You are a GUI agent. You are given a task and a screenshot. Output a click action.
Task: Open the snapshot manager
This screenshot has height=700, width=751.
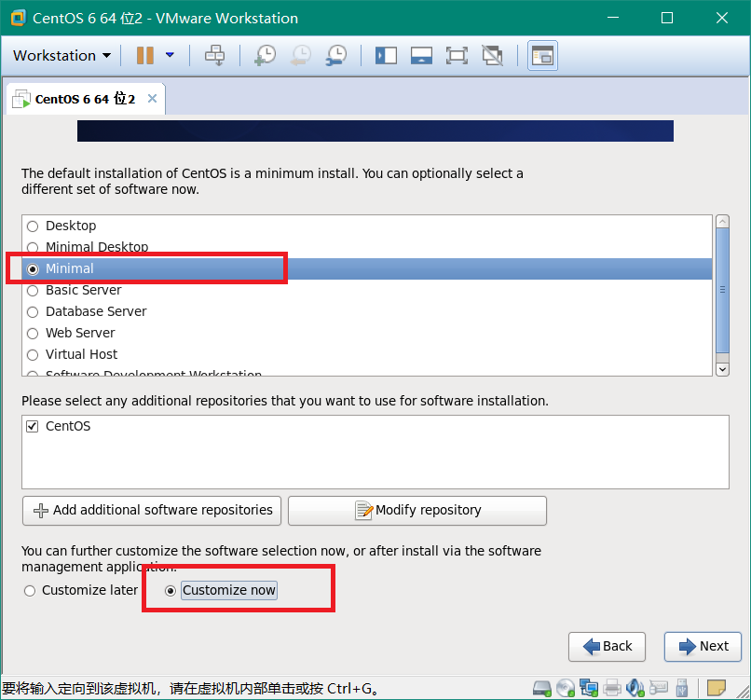point(336,55)
